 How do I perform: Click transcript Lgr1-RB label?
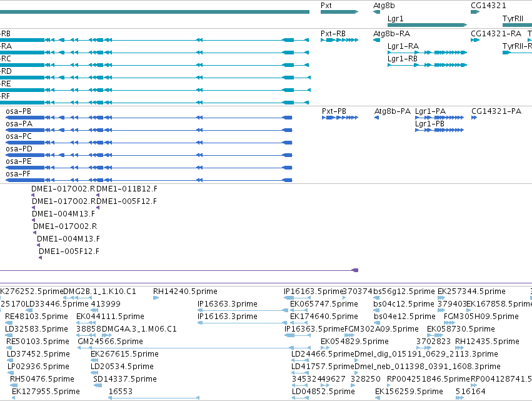tap(403, 59)
